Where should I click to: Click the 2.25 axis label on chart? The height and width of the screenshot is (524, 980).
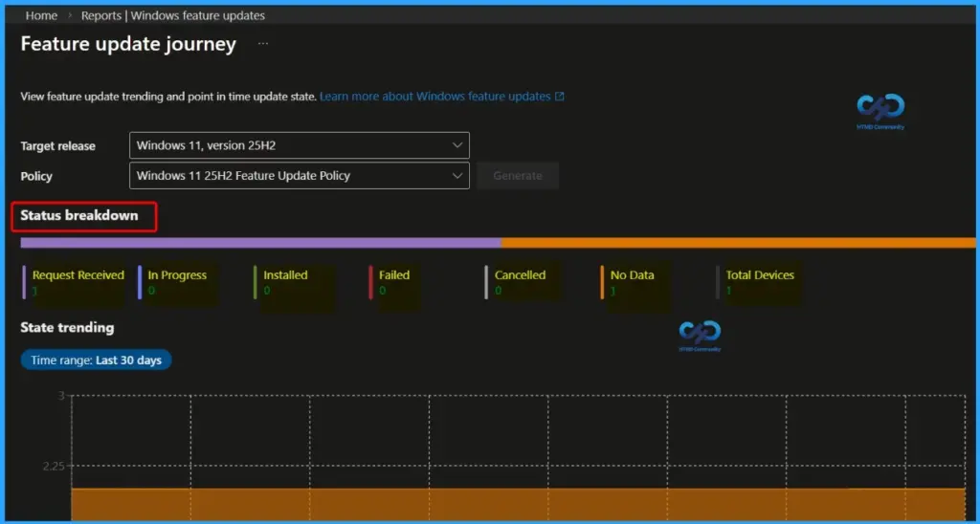point(54,466)
